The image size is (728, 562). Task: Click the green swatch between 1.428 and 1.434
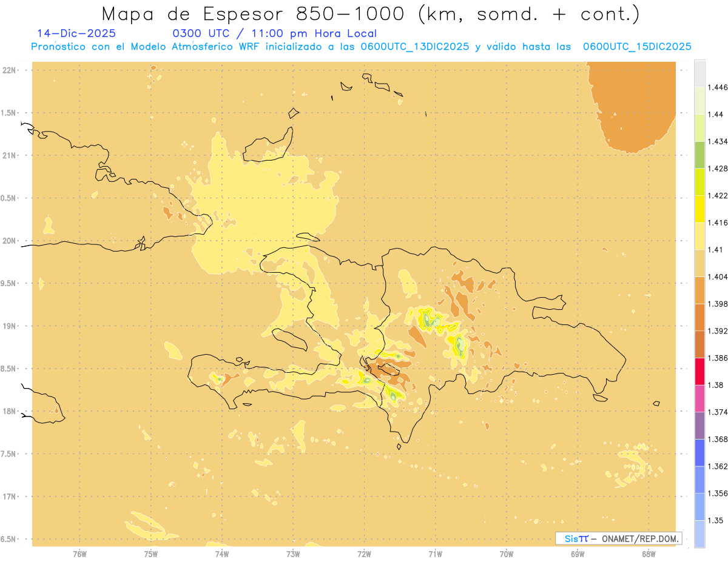(699, 155)
